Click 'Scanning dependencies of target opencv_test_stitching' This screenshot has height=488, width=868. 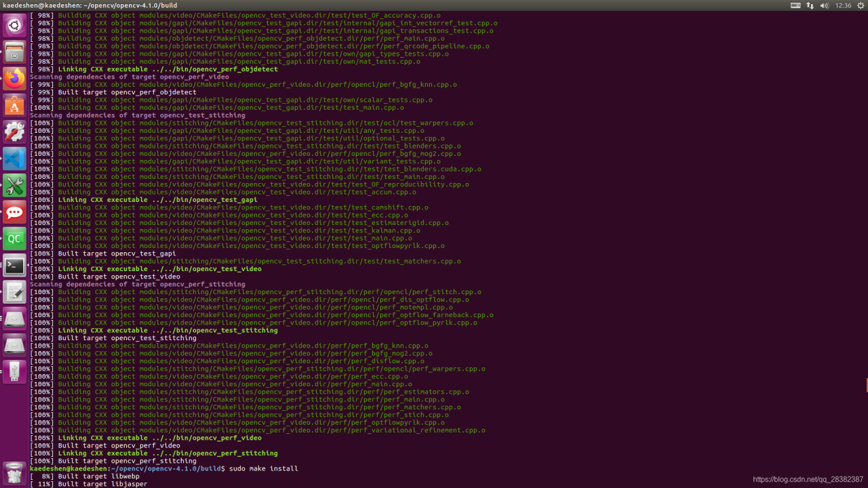pos(137,115)
